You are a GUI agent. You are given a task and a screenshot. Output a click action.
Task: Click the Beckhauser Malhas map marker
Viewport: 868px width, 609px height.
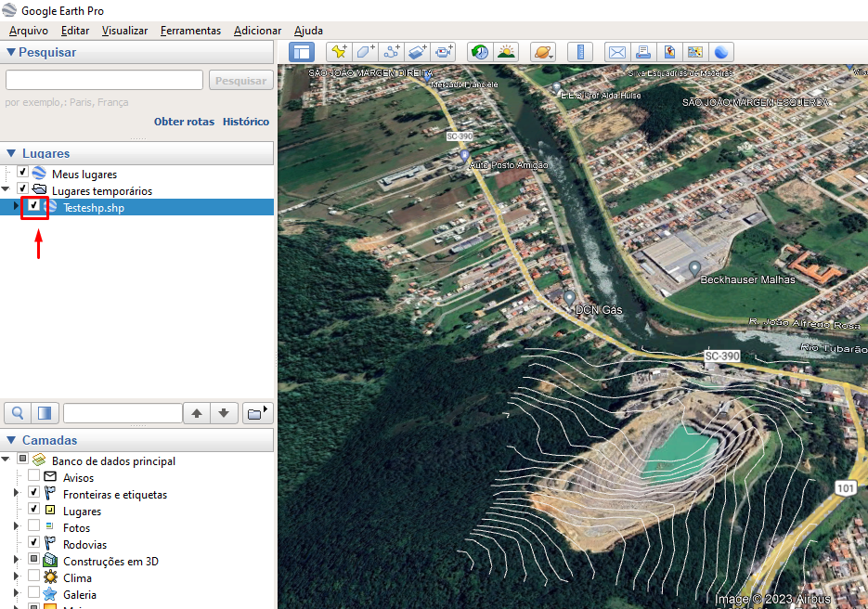694,269
